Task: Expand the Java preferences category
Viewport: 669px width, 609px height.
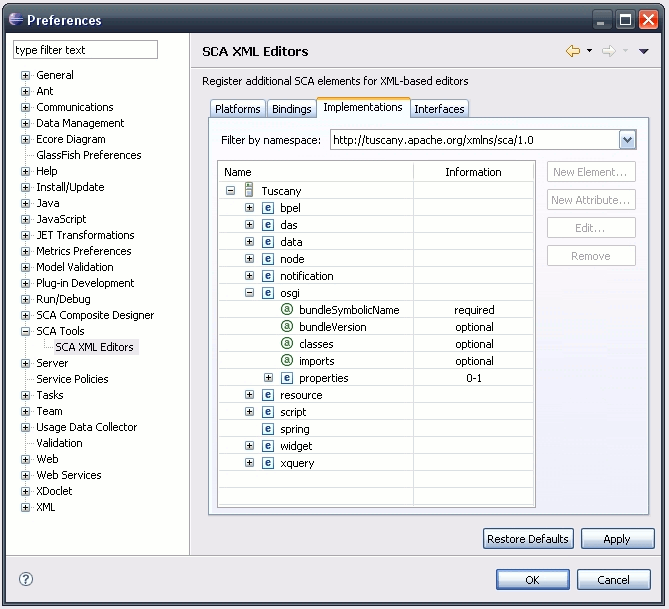Action: 26,204
